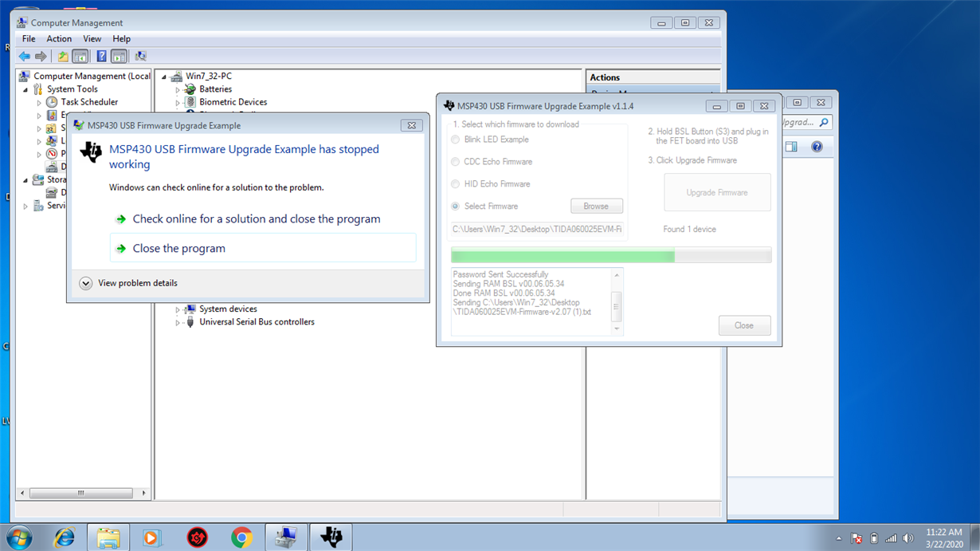Click the Upgrade Firmware button
The width and height of the screenshot is (980, 551).
(x=717, y=192)
